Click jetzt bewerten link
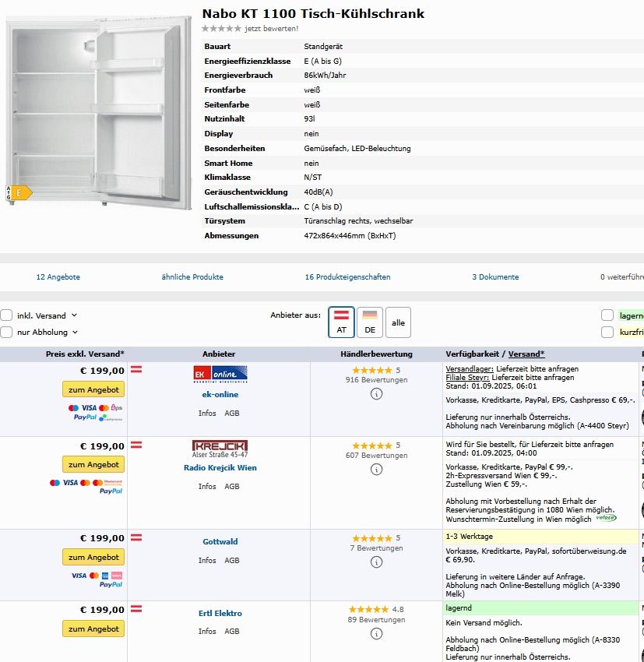 pos(271,29)
